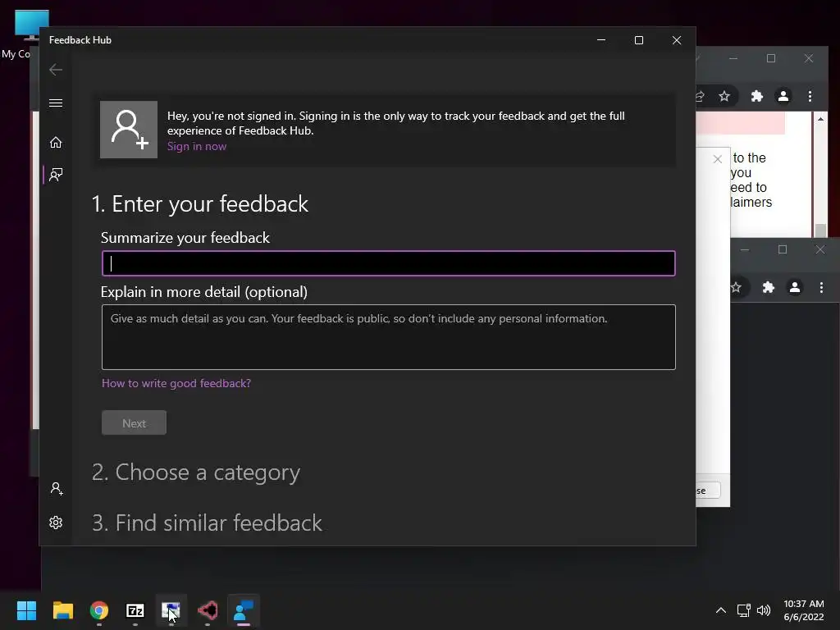This screenshot has height=630, width=840.
Task: Dismiss the popup with X in Chrome page
Action: 717,159
